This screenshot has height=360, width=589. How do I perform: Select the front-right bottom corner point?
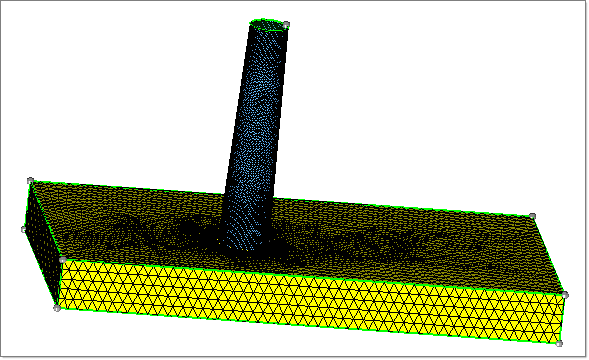[559, 343]
